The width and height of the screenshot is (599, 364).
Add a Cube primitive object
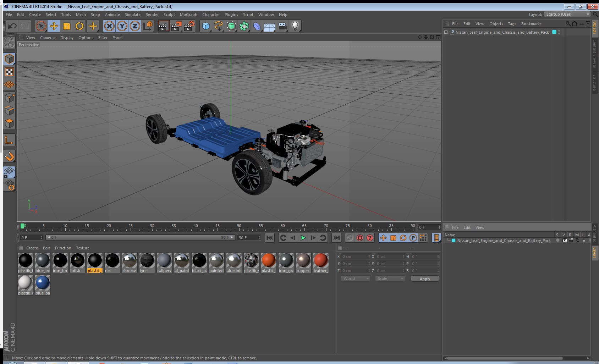(206, 26)
